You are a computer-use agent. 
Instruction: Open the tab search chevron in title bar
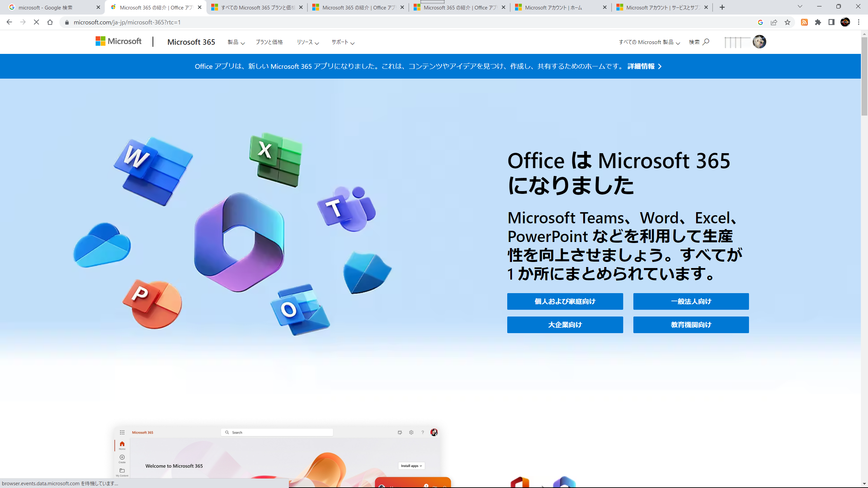tap(800, 6)
